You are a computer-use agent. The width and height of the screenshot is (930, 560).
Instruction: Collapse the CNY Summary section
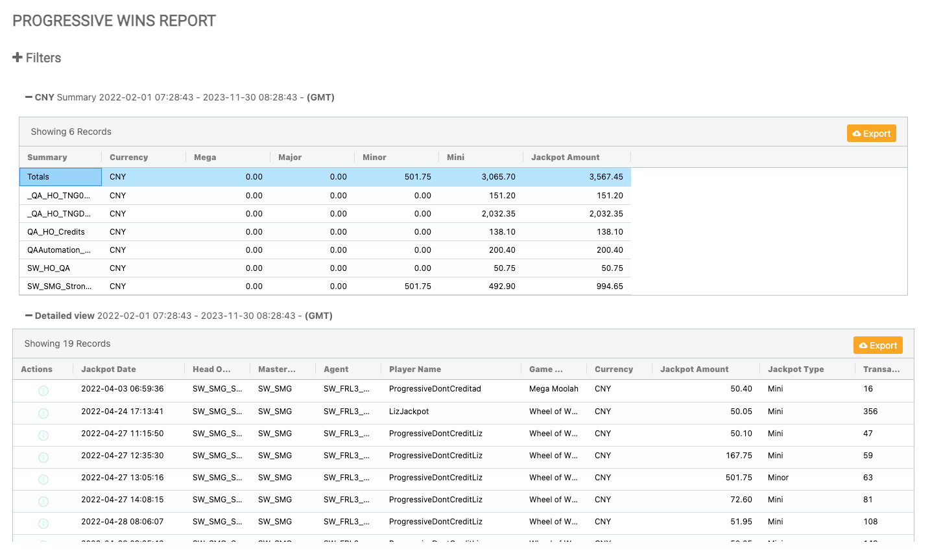click(29, 97)
